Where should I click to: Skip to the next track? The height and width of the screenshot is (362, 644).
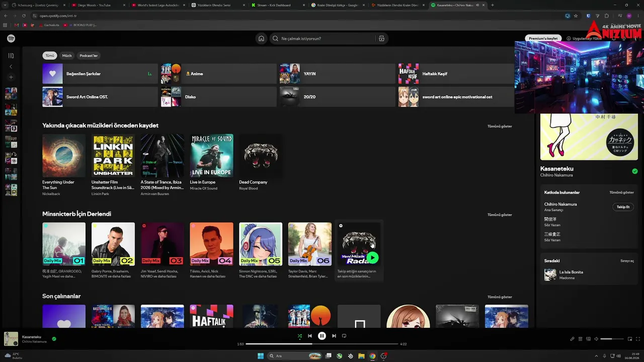[x=334, y=336]
